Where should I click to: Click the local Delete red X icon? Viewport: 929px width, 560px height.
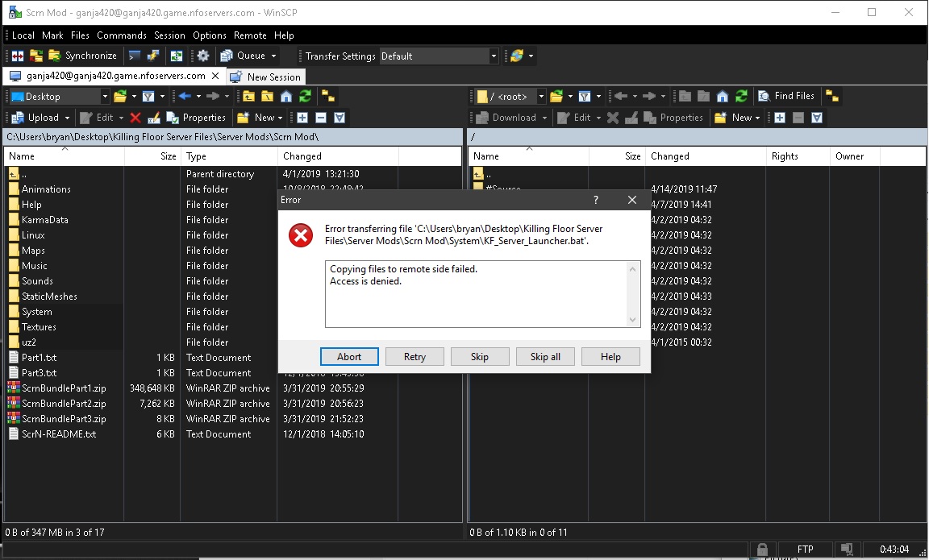pyautogui.click(x=135, y=118)
